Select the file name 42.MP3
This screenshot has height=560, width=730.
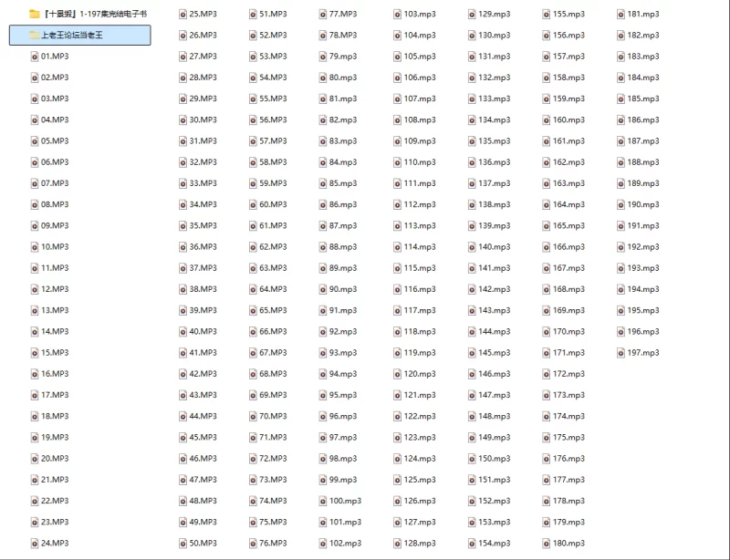point(203,374)
